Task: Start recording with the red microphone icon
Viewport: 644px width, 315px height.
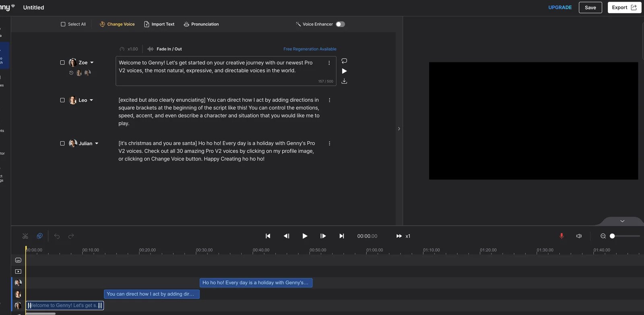Action: point(561,236)
